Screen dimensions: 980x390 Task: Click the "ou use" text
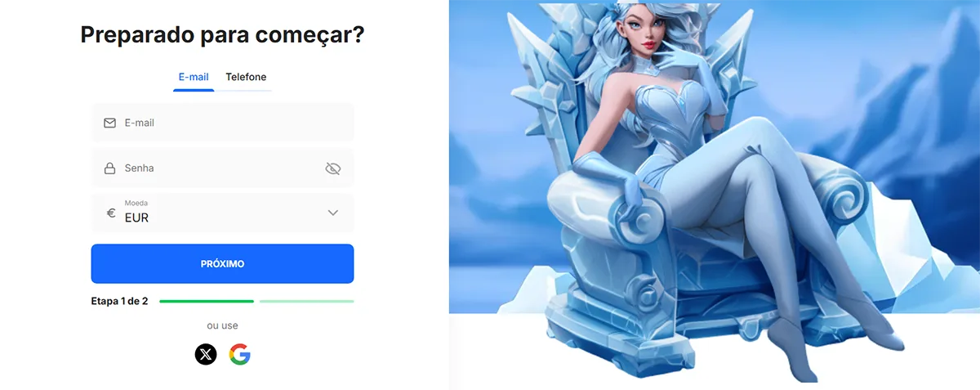tap(222, 325)
